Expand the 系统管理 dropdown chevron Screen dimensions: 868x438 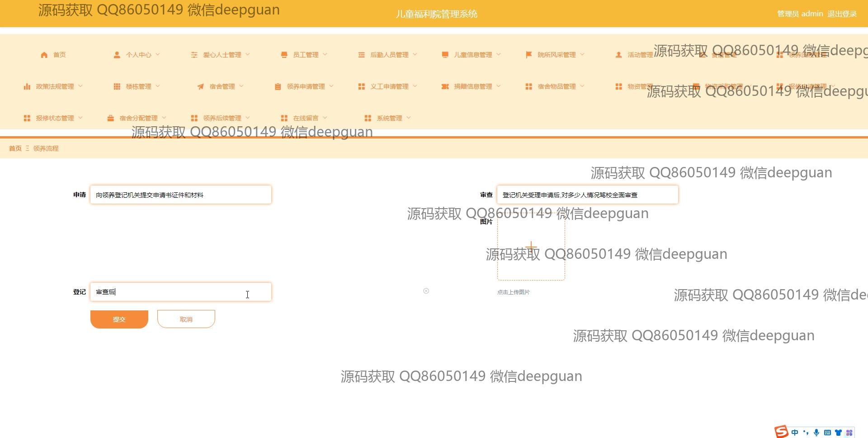409,118
